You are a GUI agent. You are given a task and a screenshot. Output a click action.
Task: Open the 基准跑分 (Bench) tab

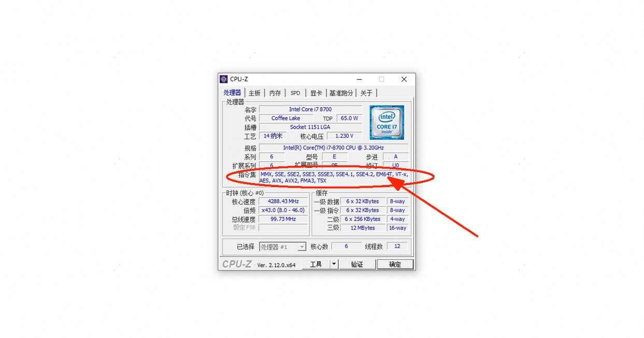pyautogui.click(x=341, y=93)
